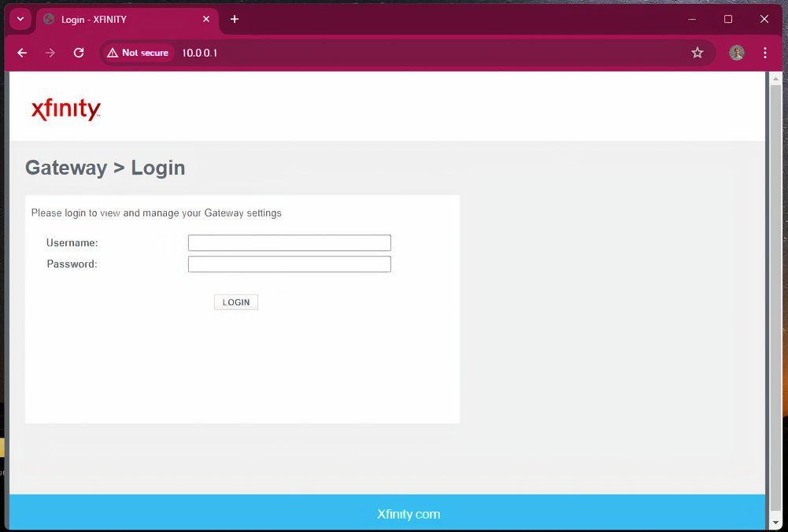Click the xfinity logo
Viewport: 788px width, 532px height.
(x=66, y=109)
